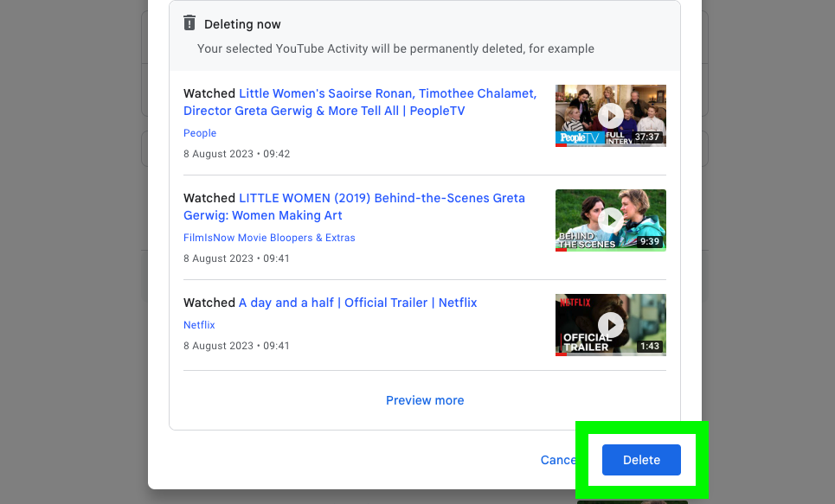Visit the Netflix channel link
This screenshot has height=504, width=835.
[199, 325]
